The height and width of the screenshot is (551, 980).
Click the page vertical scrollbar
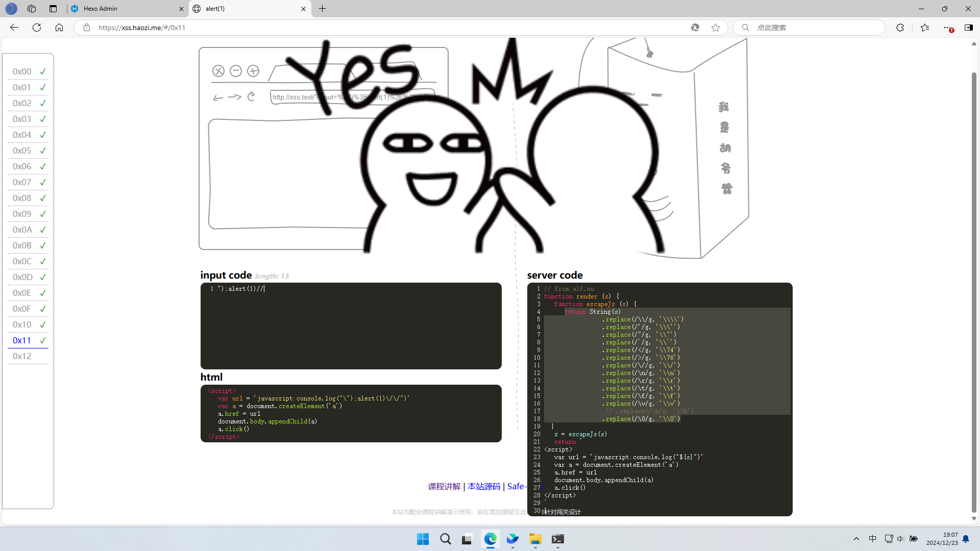(974, 293)
